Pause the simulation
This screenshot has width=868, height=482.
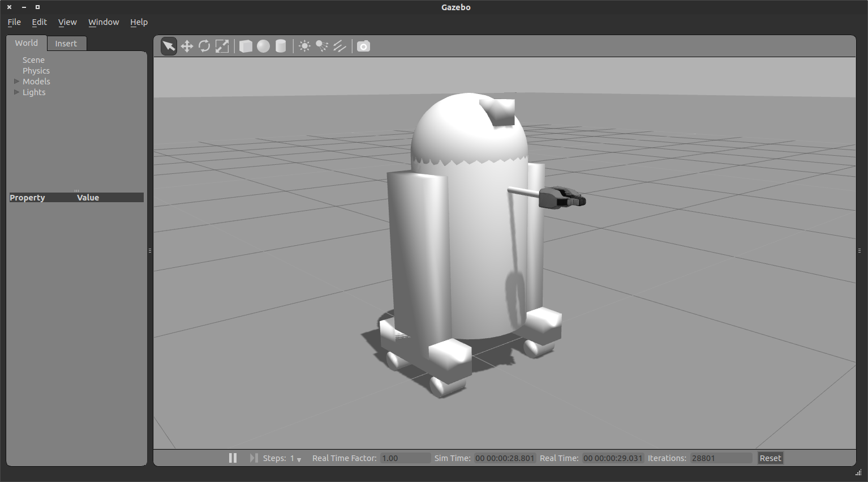pos(233,458)
